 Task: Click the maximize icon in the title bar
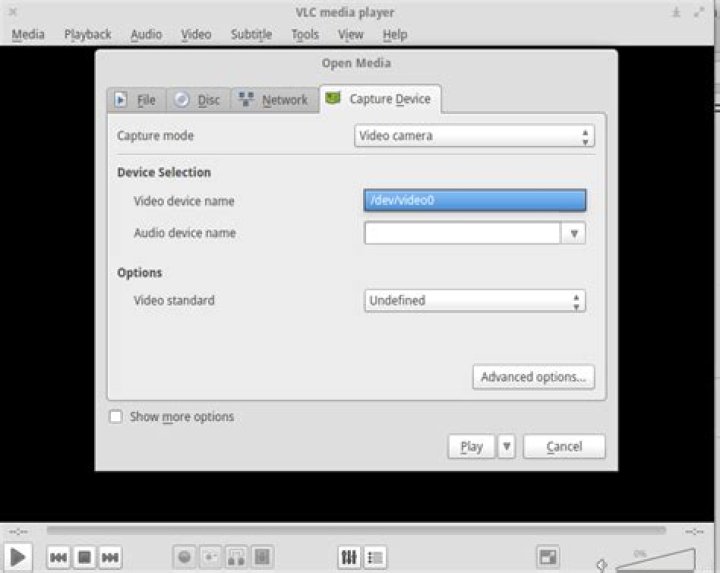point(699,12)
